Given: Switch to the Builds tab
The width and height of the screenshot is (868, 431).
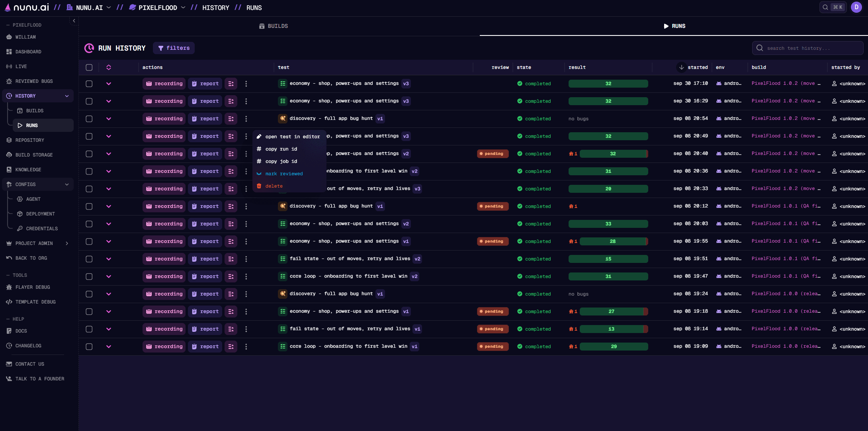Looking at the screenshot, I should (x=274, y=26).
